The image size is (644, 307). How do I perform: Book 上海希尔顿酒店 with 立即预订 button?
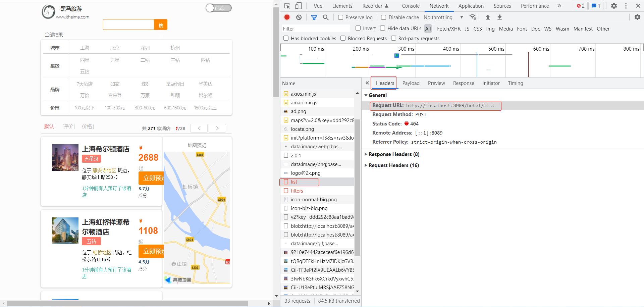[x=151, y=178]
